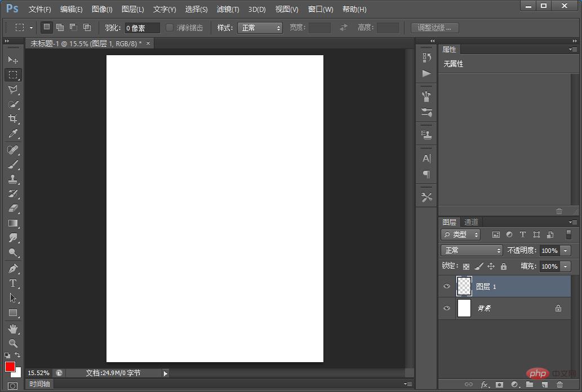Expand the status bar info arrow

pos(166,373)
